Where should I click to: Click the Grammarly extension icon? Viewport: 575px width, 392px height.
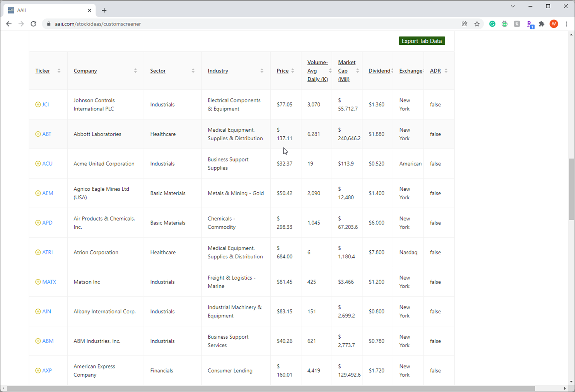(492, 24)
